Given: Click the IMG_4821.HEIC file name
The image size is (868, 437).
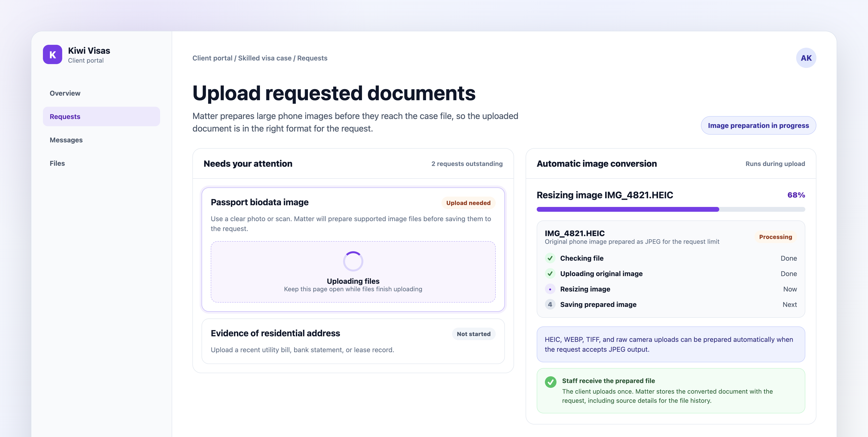Looking at the screenshot, I should [x=575, y=233].
